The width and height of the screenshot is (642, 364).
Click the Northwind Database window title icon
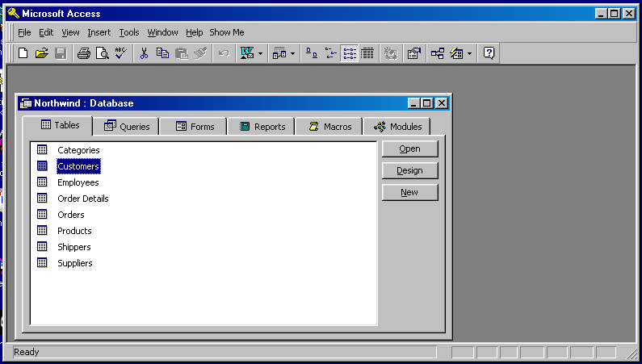tap(25, 103)
